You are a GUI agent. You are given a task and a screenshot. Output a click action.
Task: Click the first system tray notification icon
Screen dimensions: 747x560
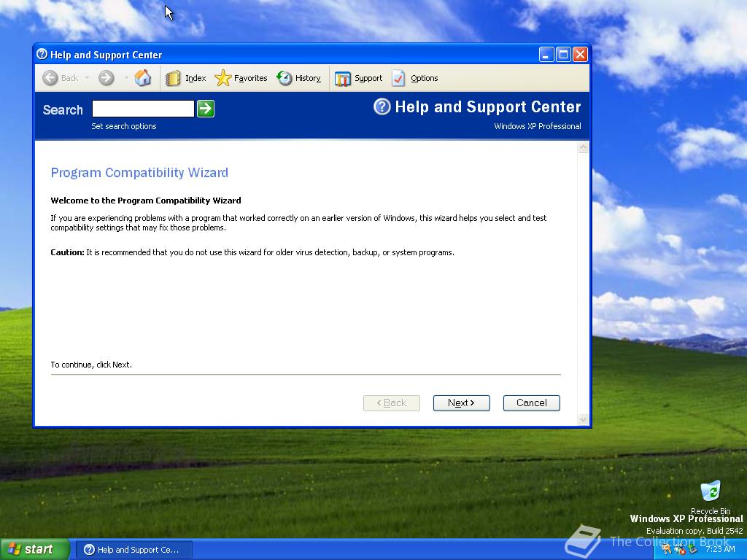[x=667, y=549]
